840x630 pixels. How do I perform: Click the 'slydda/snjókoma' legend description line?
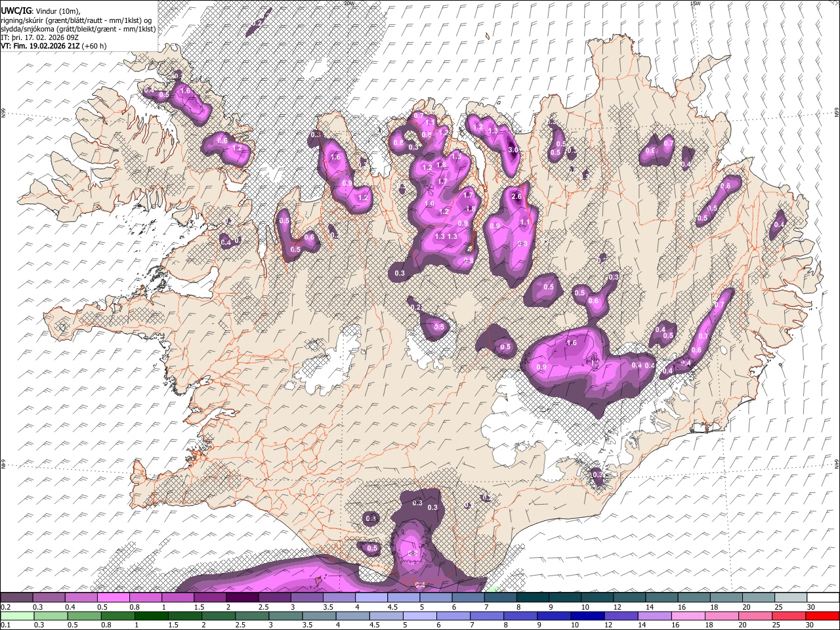point(78,29)
